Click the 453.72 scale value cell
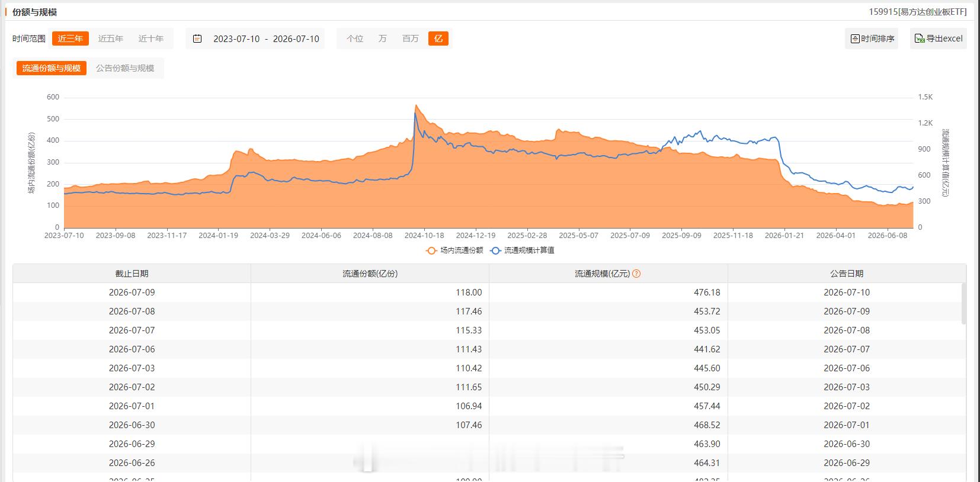980x482 pixels. pos(609,311)
